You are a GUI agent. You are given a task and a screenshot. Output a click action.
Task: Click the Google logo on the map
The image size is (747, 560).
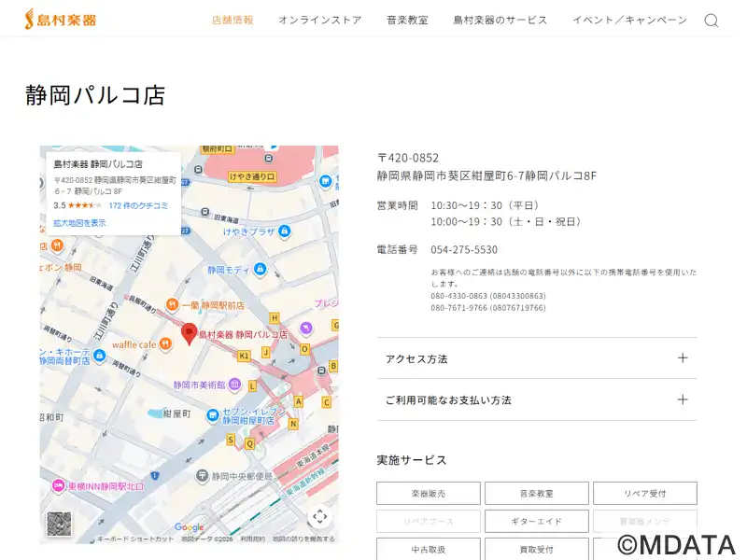pyautogui.click(x=190, y=527)
